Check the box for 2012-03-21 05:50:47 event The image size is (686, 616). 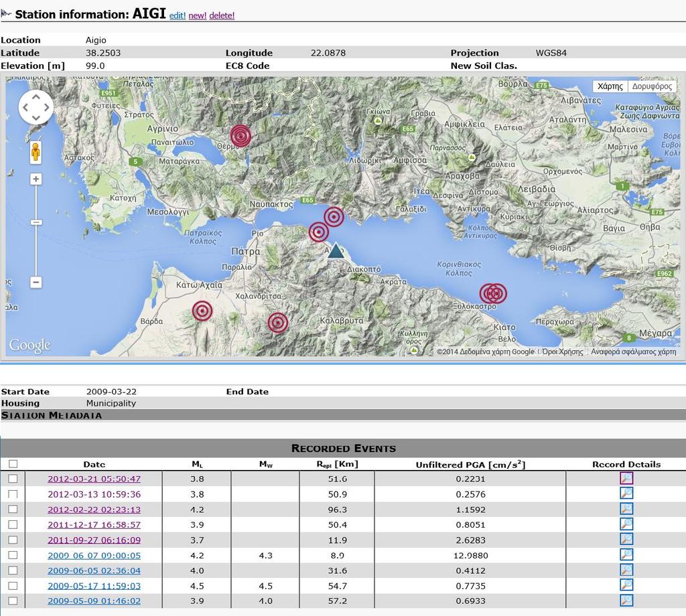coord(13,479)
